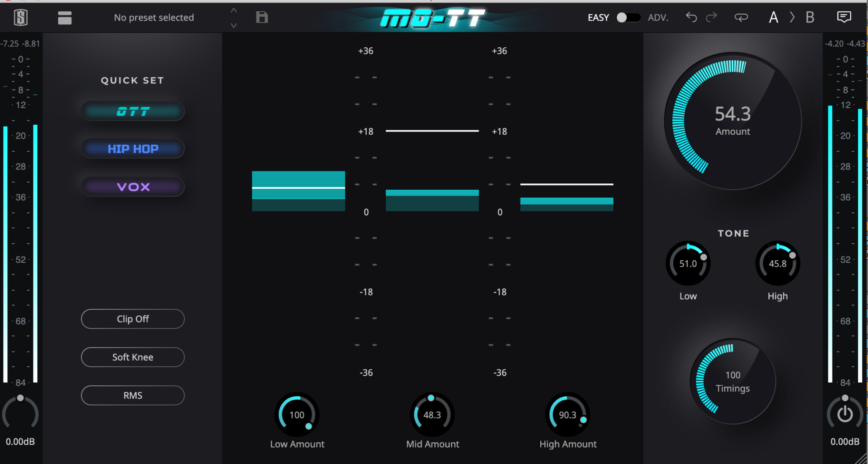868x464 pixels.
Task: Open the preset browser icon
Action: (65, 18)
